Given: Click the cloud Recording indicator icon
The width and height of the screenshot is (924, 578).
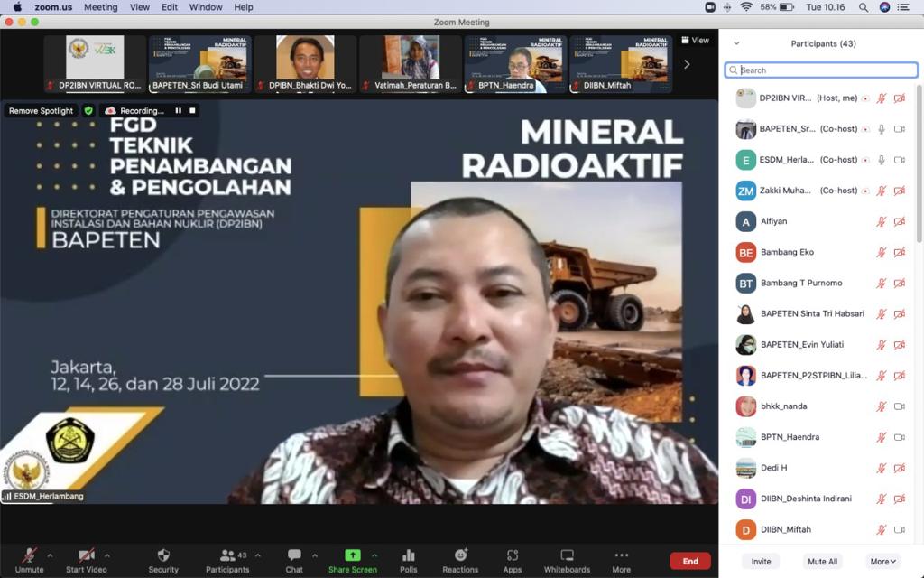Looking at the screenshot, I should [109, 110].
